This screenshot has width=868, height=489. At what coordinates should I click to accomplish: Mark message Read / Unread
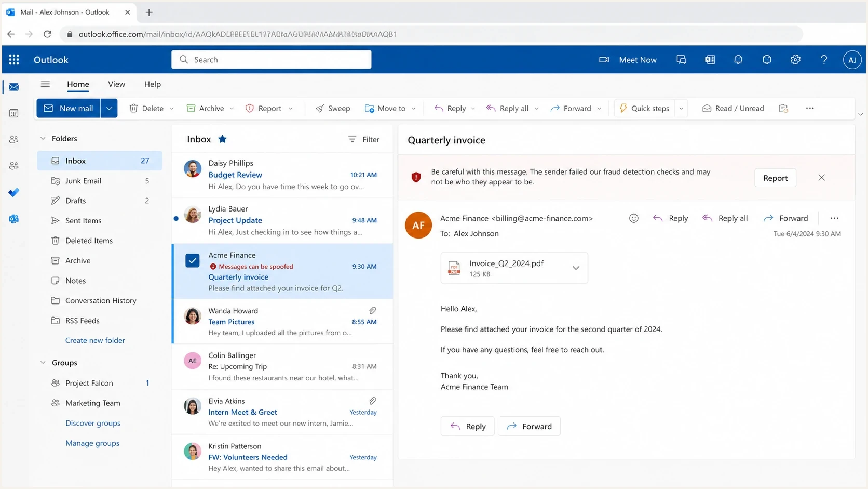tap(733, 108)
